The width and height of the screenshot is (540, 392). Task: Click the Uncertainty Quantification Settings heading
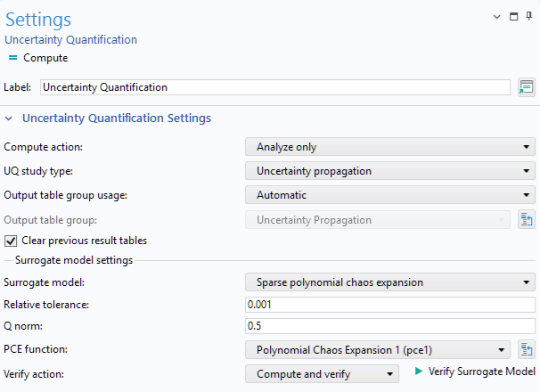point(117,118)
